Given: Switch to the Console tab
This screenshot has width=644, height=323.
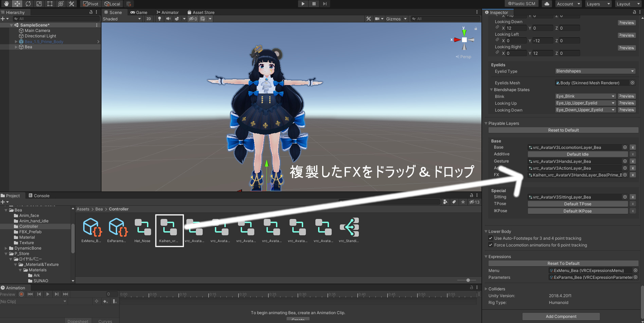Looking at the screenshot, I should (39, 195).
